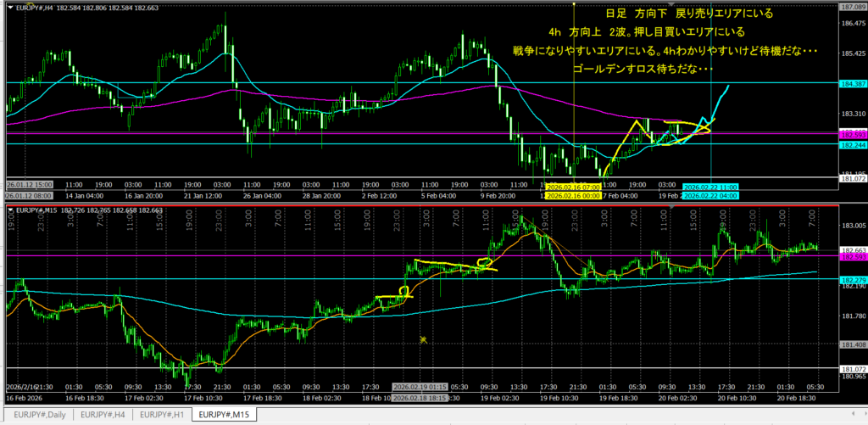Click the cyan 182.279 price label
The image size is (868, 425).
click(x=852, y=279)
